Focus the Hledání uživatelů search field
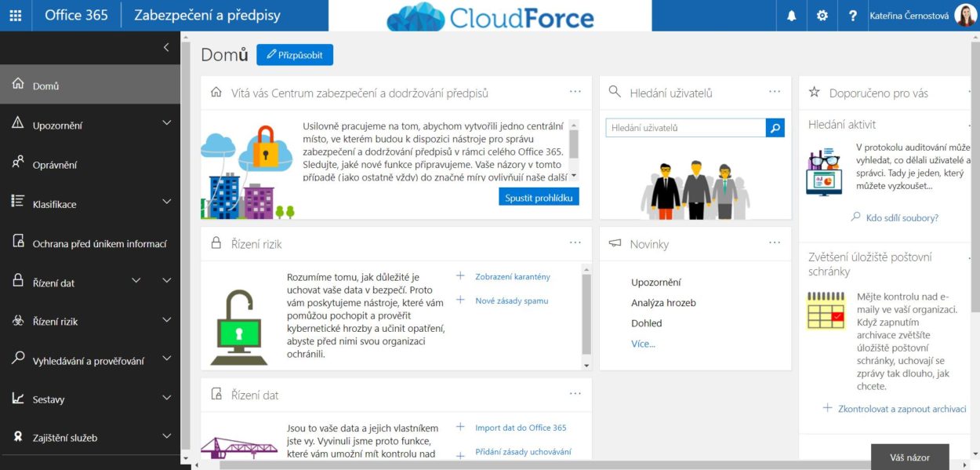The height and width of the screenshot is (470, 980). (x=686, y=128)
